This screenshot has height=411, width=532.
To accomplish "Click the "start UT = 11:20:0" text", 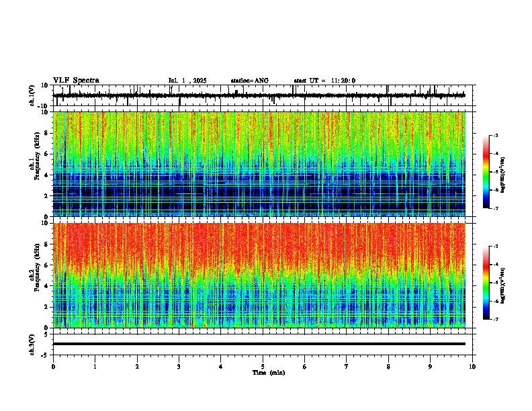I will pyautogui.click(x=324, y=81).
